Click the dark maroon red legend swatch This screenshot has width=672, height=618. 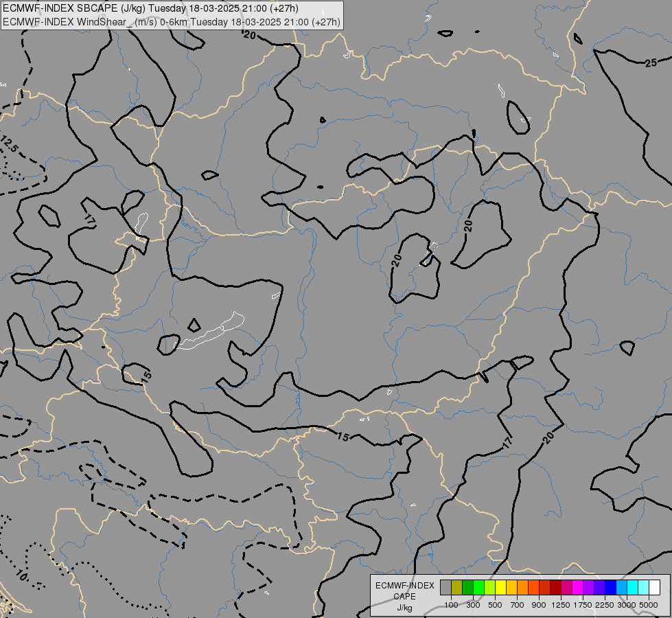555,587
